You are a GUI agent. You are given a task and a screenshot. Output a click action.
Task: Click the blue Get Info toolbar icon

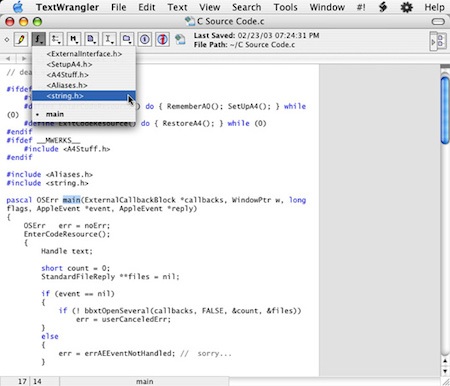coord(144,39)
